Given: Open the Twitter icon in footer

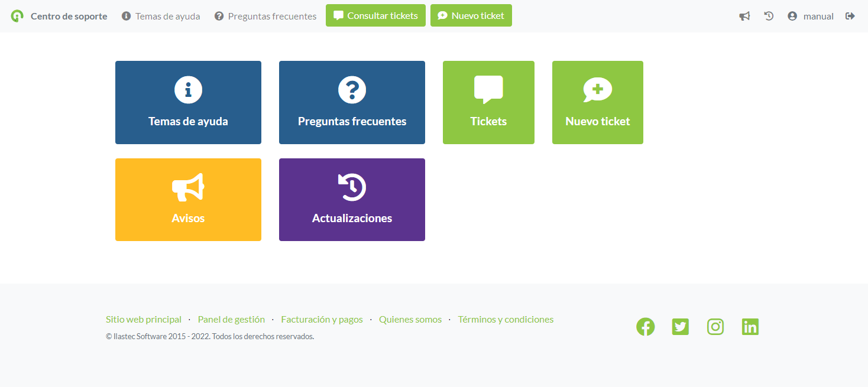Looking at the screenshot, I should pyautogui.click(x=680, y=327).
